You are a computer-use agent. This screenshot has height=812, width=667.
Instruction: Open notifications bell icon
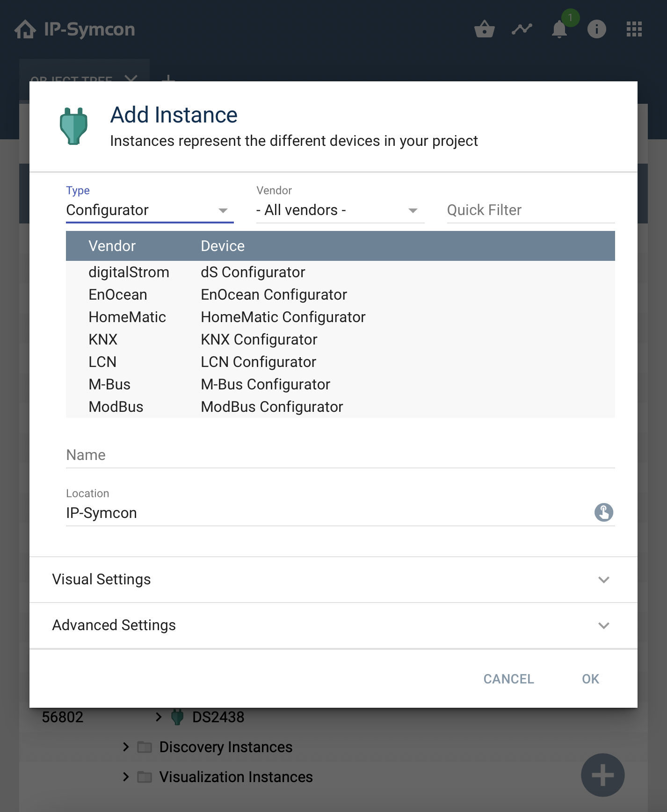pyautogui.click(x=559, y=29)
